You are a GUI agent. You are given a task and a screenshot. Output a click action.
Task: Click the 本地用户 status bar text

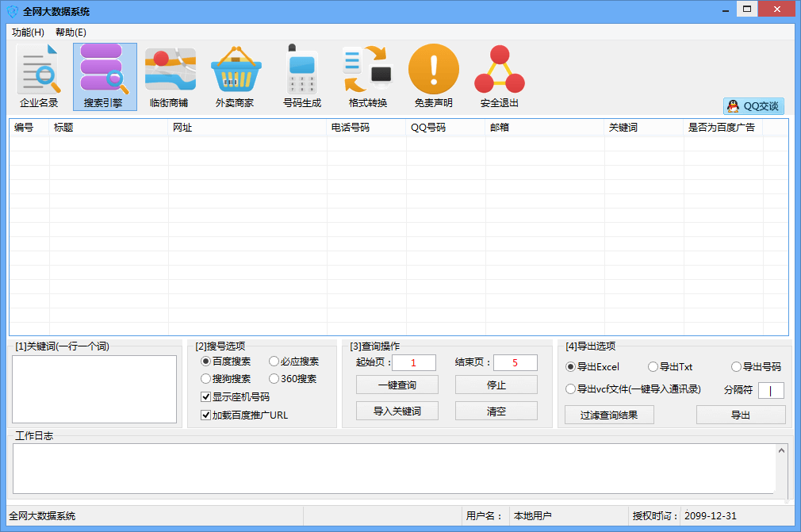click(532, 515)
